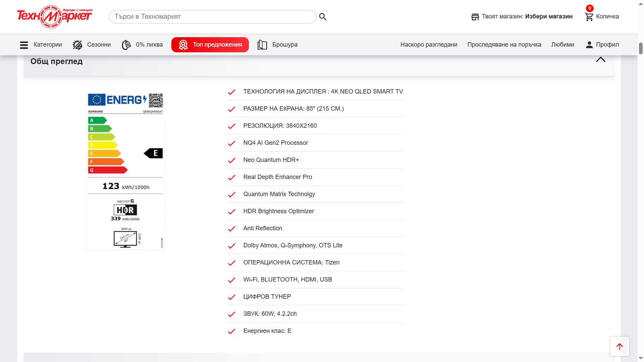Click the 0% лихва icon
The width and height of the screenshot is (644, 362).
[126, 45]
